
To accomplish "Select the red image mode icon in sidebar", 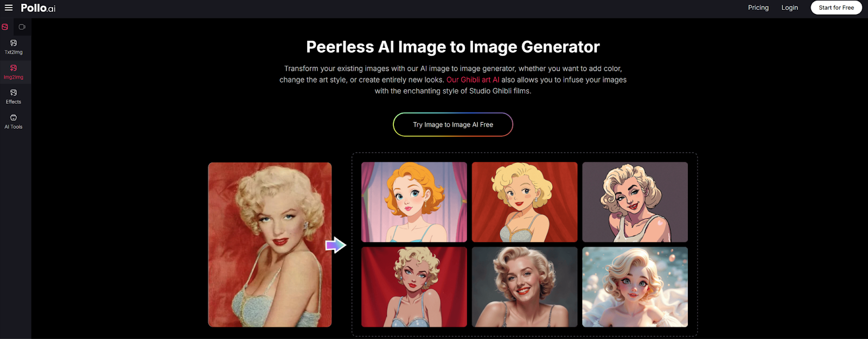I will click(5, 27).
